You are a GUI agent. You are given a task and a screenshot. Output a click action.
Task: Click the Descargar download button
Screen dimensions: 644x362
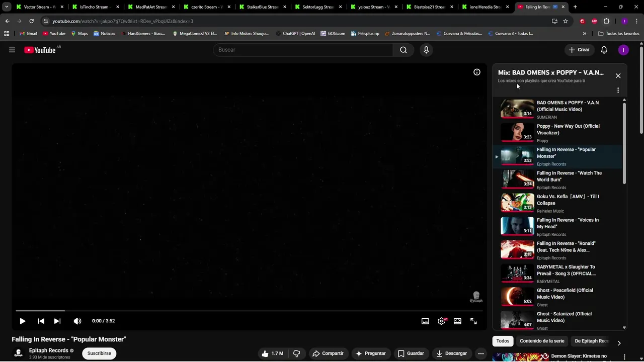451,353
